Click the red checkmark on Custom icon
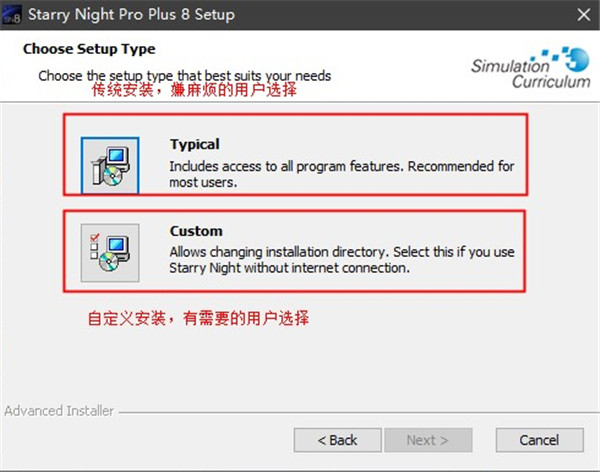The height and width of the screenshot is (472, 600). [x=95, y=237]
